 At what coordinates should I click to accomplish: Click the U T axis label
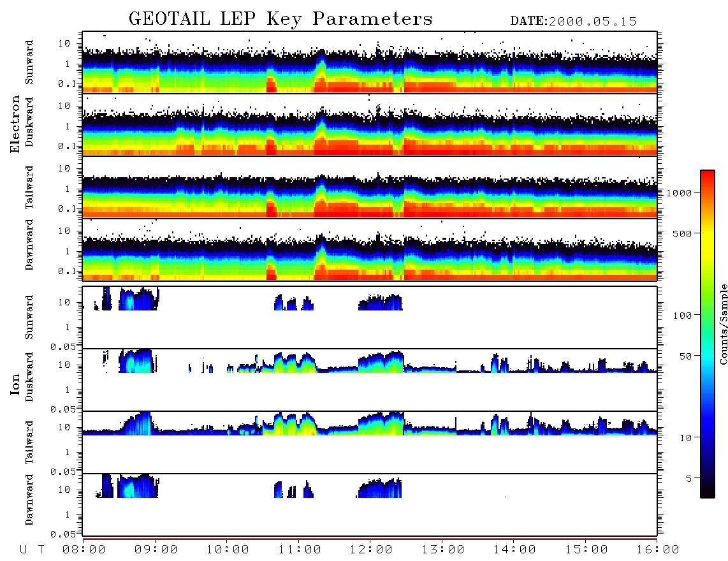pyautogui.click(x=32, y=550)
